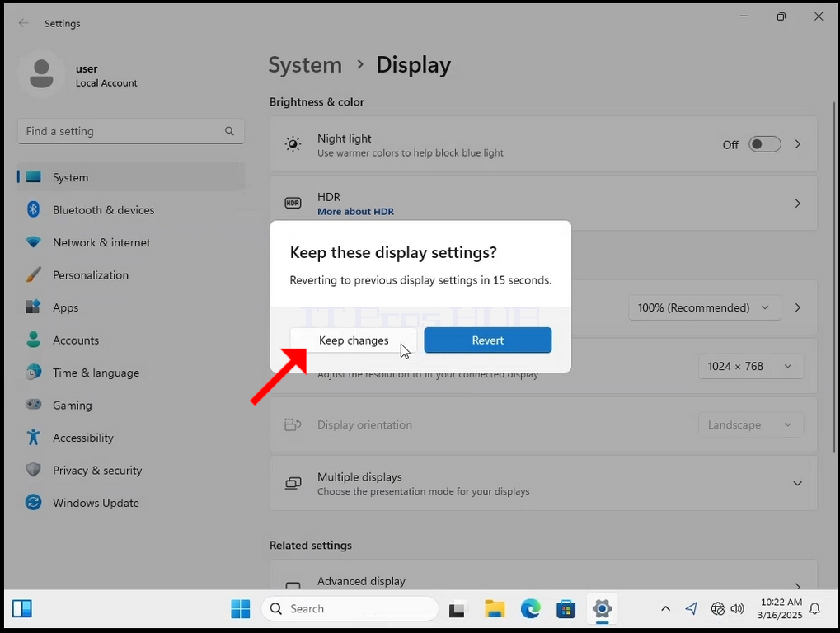The height and width of the screenshot is (633, 840).
Task: Open Task View on the taskbar
Action: (x=457, y=609)
